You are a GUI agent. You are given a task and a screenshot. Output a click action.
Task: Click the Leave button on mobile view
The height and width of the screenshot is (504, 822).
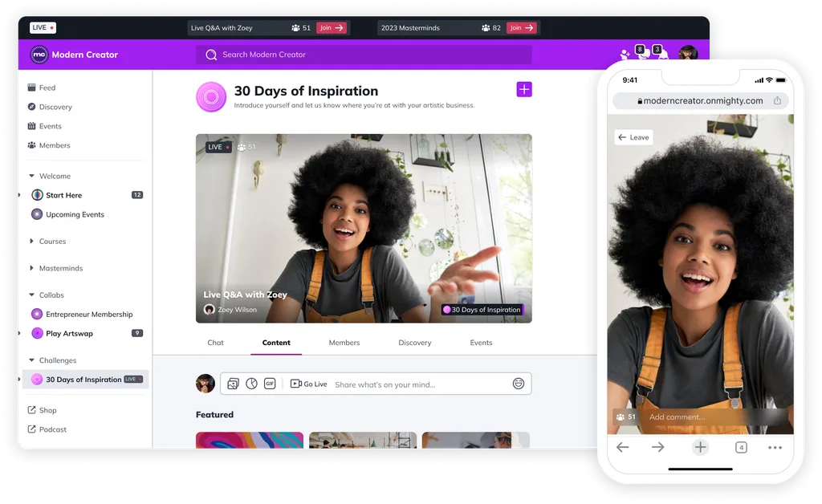[x=633, y=136]
